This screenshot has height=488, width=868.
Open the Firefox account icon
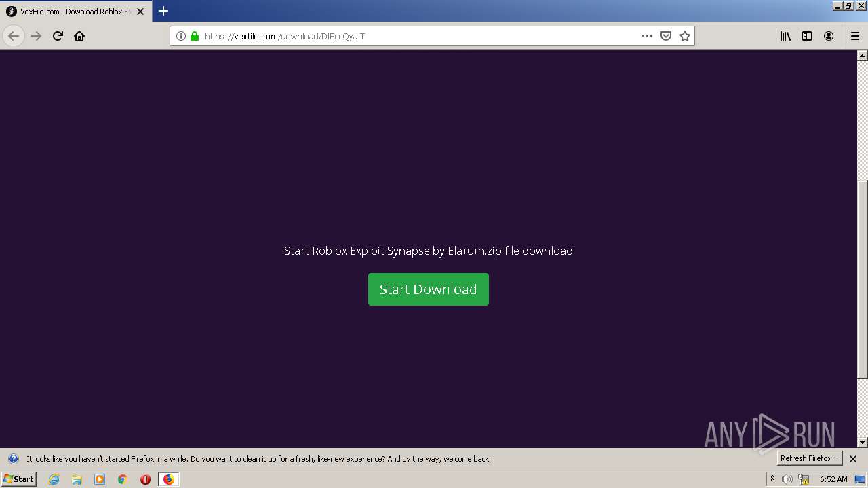pos(829,36)
